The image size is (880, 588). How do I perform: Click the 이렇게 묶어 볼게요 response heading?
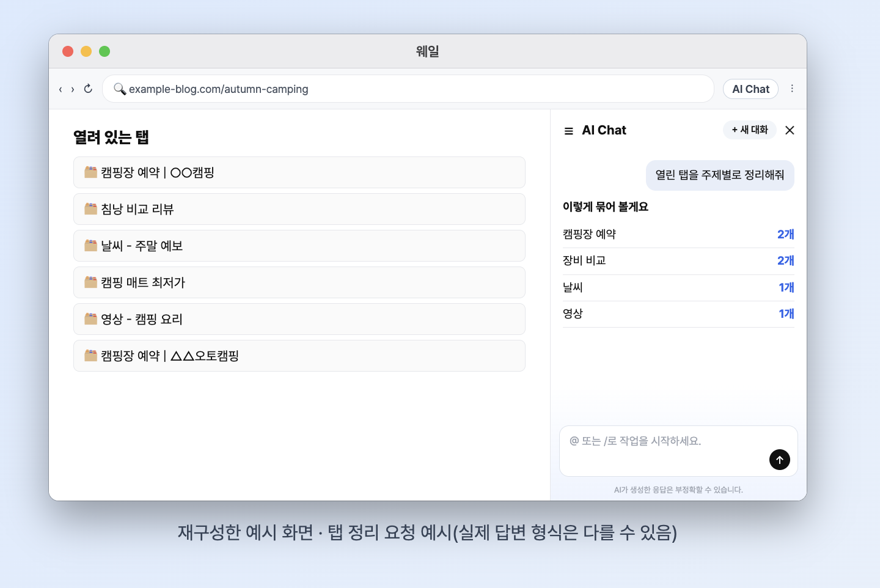606,207
